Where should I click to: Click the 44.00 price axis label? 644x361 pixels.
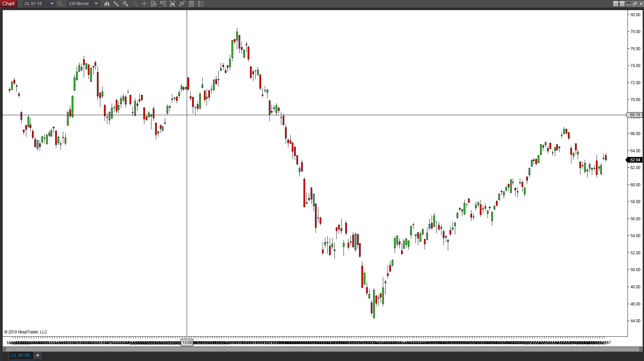click(x=635, y=321)
